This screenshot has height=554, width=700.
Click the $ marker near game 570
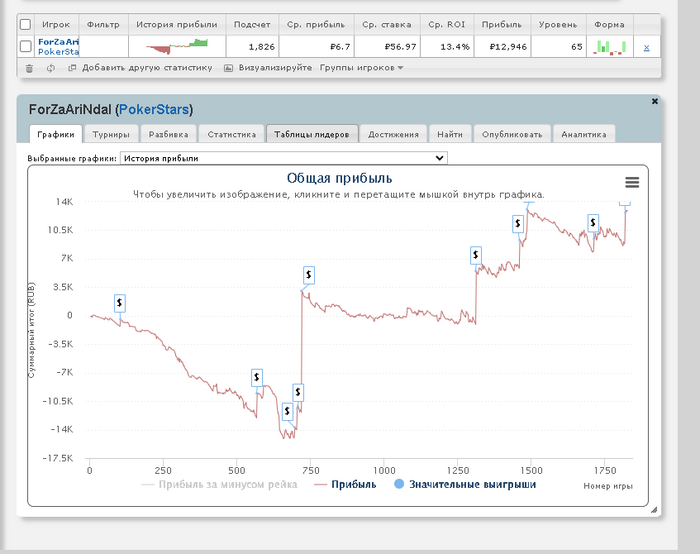(257, 378)
